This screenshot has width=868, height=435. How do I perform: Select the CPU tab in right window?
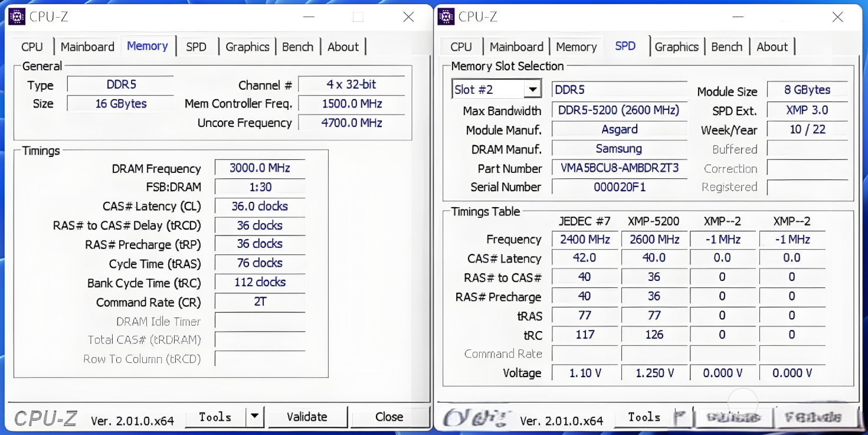(461, 46)
